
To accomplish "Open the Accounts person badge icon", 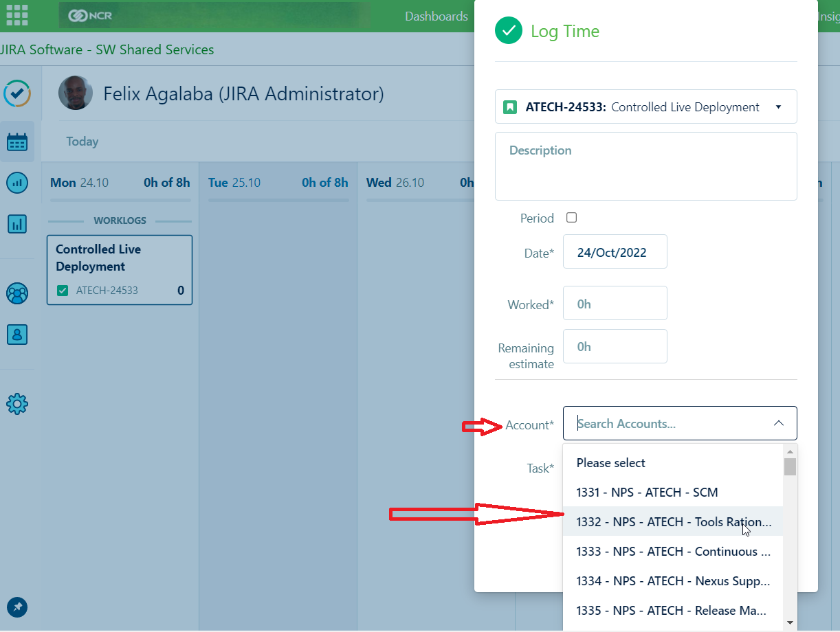I will point(16,335).
